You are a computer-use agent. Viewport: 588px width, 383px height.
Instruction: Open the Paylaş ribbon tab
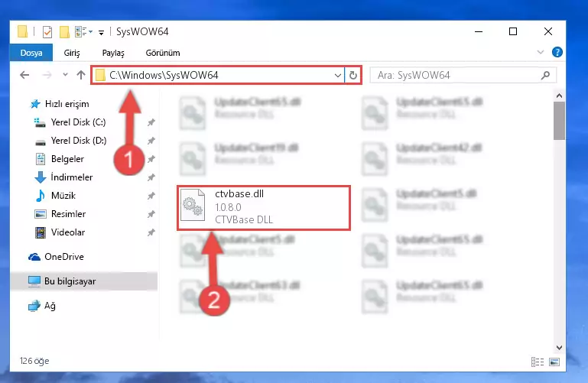point(113,53)
